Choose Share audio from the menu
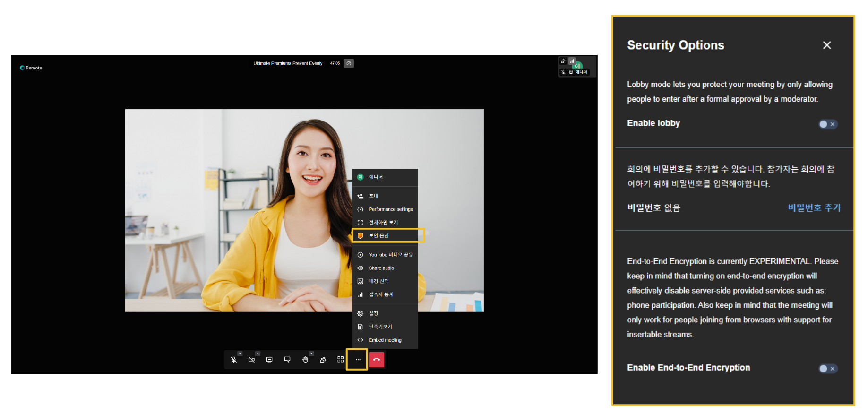The width and height of the screenshot is (868, 415). (381, 268)
